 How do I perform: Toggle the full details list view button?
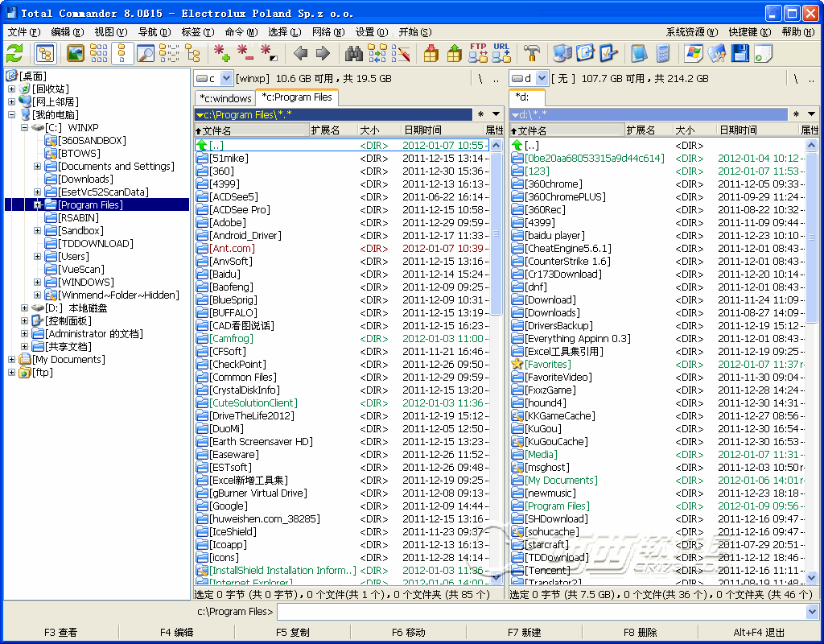122,53
